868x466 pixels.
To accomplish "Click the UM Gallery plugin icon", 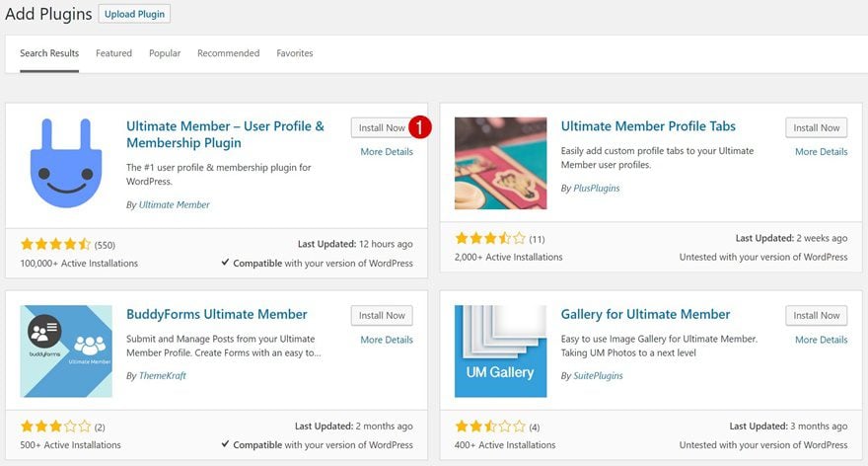I will tap(500, 350).
